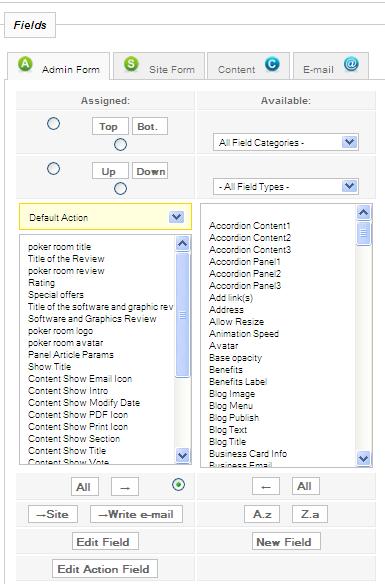Click the green A Admin Form icon
385x584 pixels.
coord(25,64)
